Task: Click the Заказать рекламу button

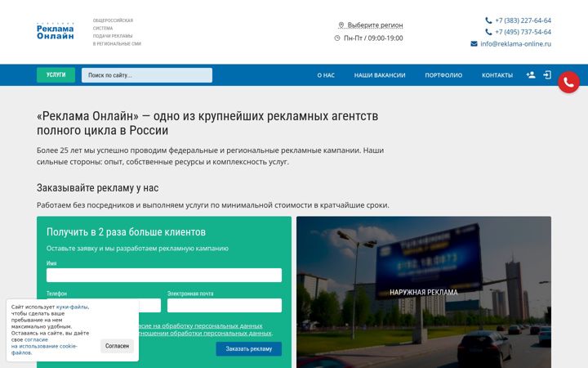Action: pos(248,349)
